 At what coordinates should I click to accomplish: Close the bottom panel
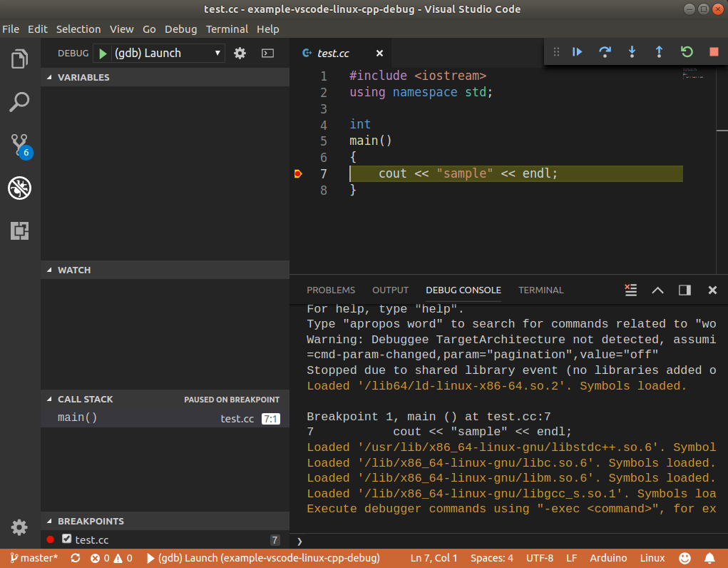712,290
